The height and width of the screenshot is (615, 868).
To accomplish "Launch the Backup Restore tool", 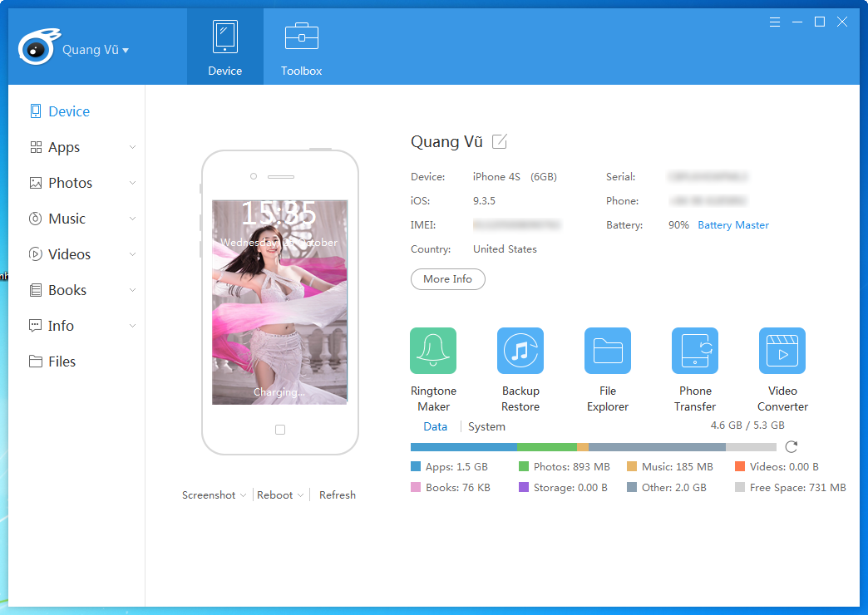I will (x=520, y=351).
